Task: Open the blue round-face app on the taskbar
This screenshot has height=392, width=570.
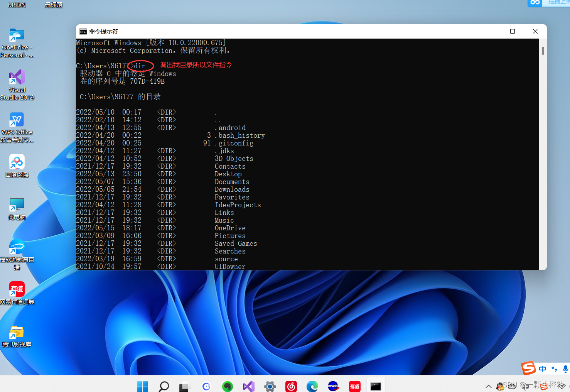Action: (206, 386)
